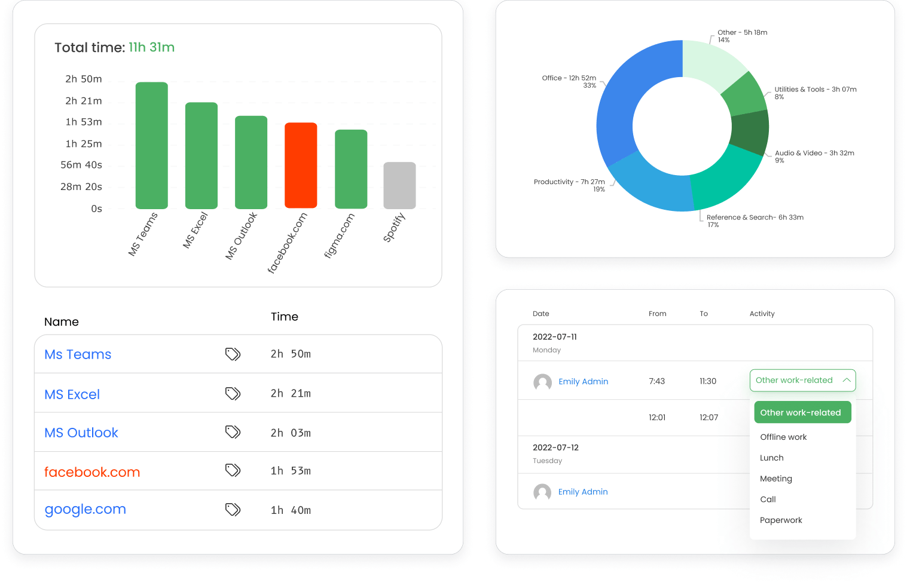Viewport: 907px width, 588px height.
Task: Open the MS Outlook link
Action: pyautogui.click(x=81, y=433)
